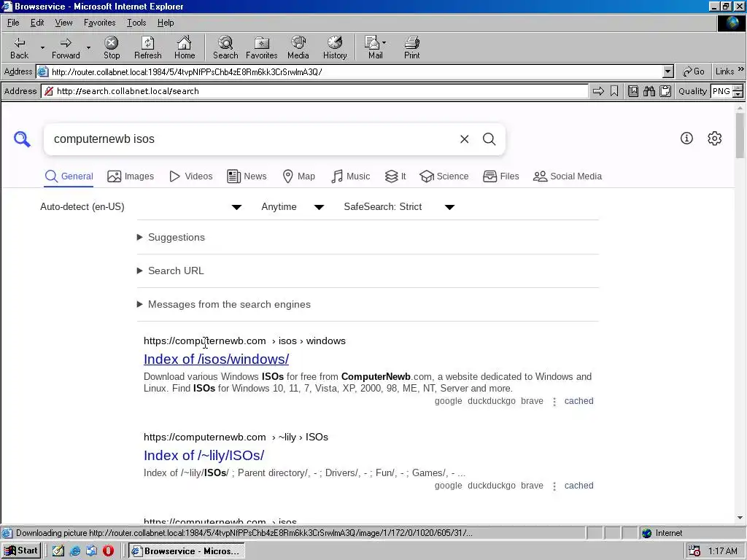Expand Messages from the search engines
747x560 pixels.
tap(224, 304)
